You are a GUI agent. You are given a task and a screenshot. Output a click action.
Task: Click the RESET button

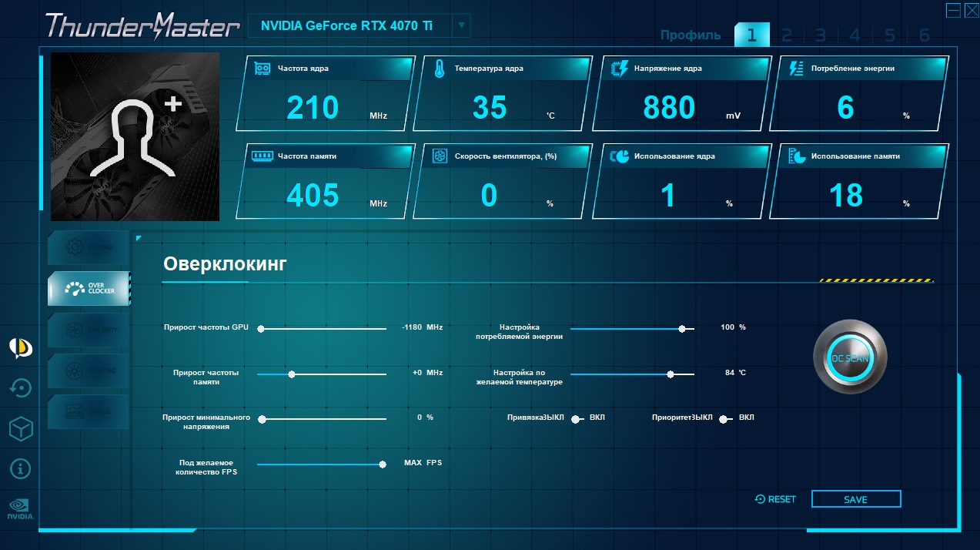point(775,499)
